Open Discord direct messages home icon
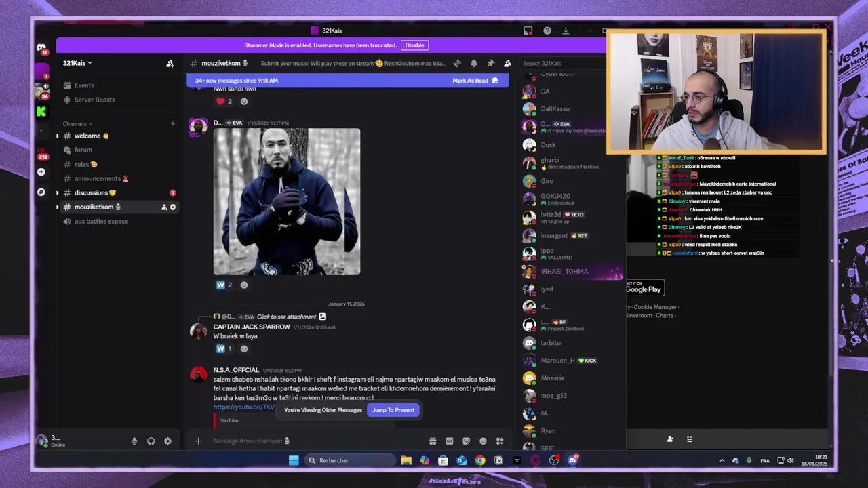Screen dimensions: 868x488 coord(41,47)
